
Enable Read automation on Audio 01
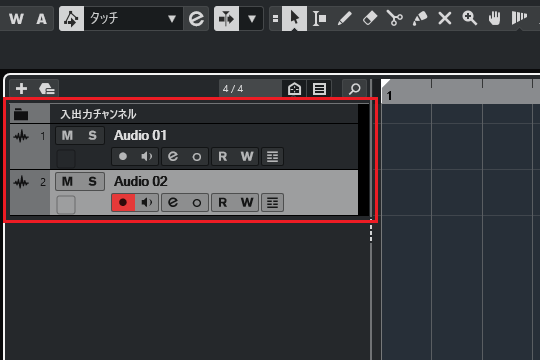click(x=222, y=157)
